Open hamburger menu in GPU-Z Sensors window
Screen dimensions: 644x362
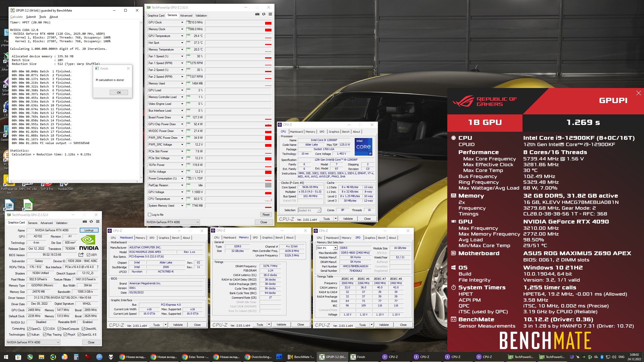270,14
